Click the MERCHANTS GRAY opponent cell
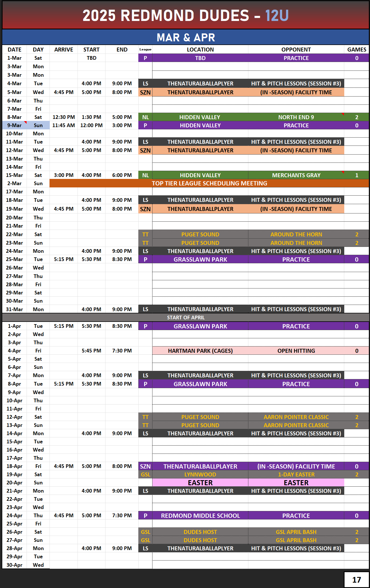 click(296, 175)
